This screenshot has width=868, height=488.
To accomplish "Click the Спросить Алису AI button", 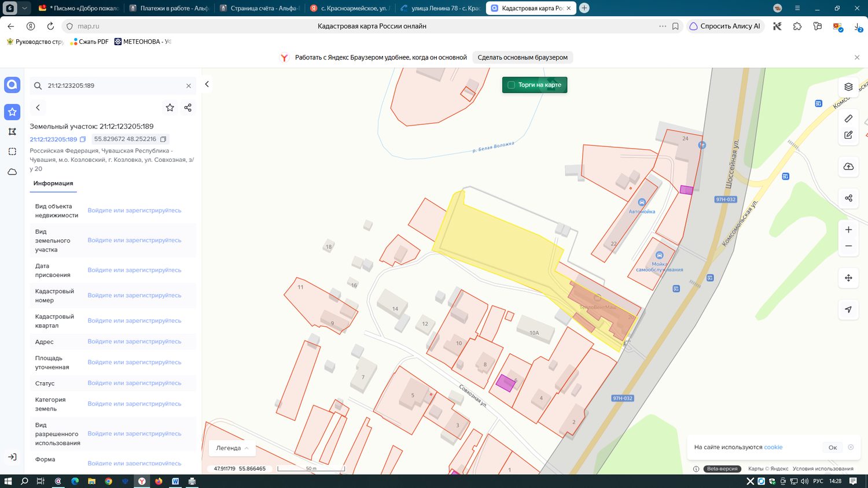I will tap(725, 26).
